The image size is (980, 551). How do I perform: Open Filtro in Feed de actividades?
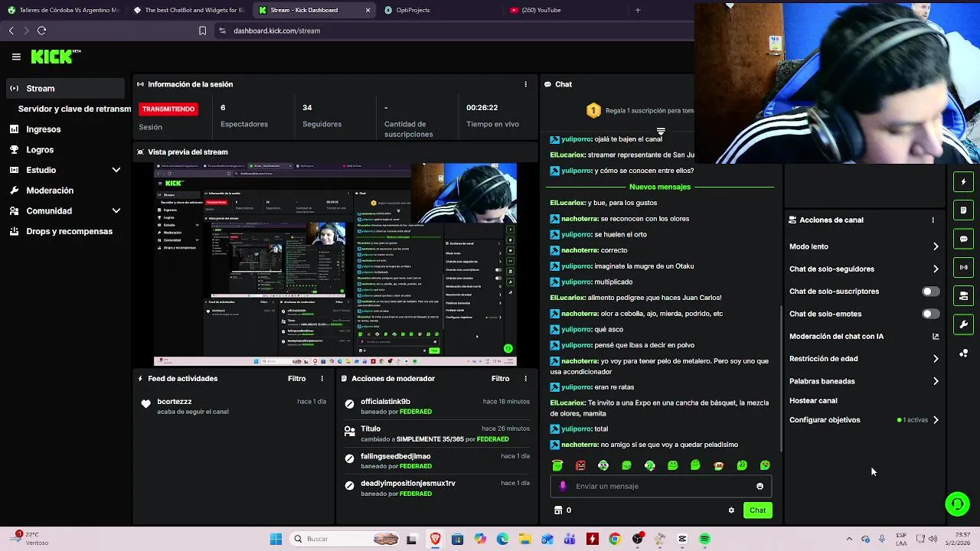pos(296,379)
